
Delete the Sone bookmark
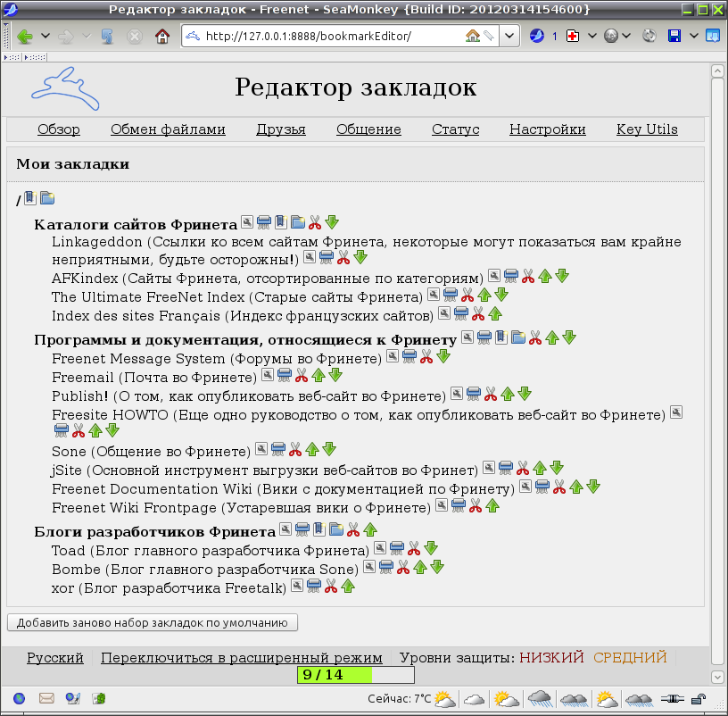[278, 449]
